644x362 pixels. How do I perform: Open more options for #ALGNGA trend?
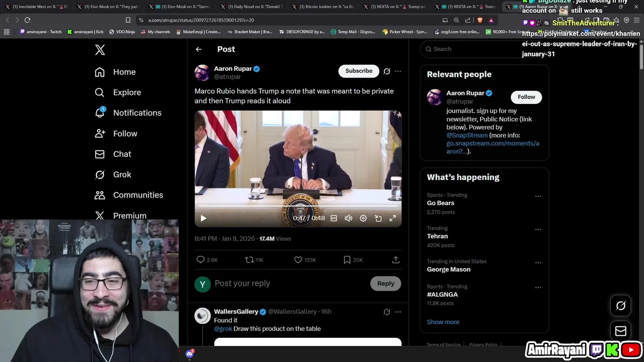tap(538, 288)
